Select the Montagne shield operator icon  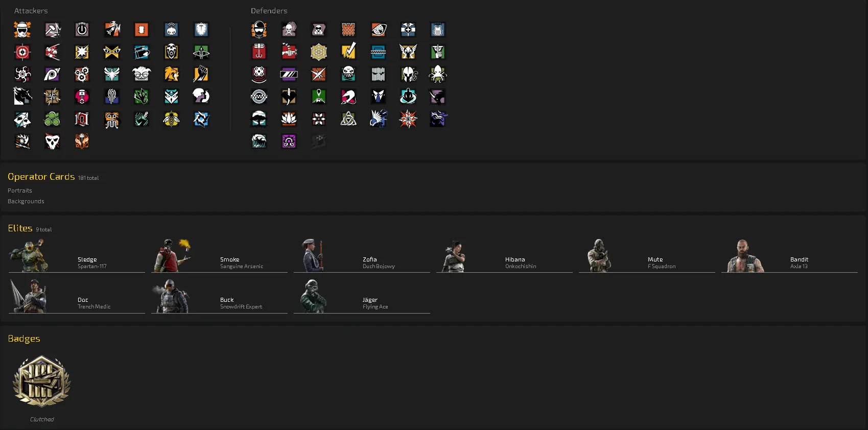coord(201,30)
